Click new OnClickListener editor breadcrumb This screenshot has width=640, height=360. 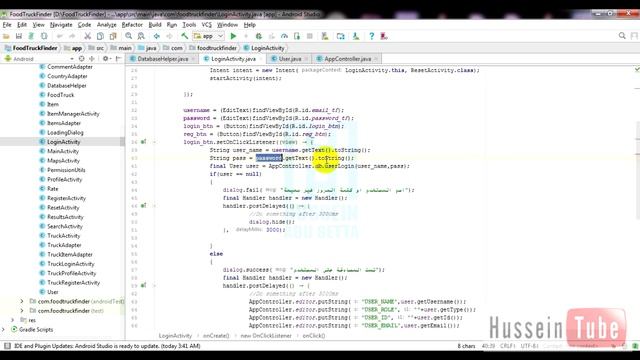[266, 336]
